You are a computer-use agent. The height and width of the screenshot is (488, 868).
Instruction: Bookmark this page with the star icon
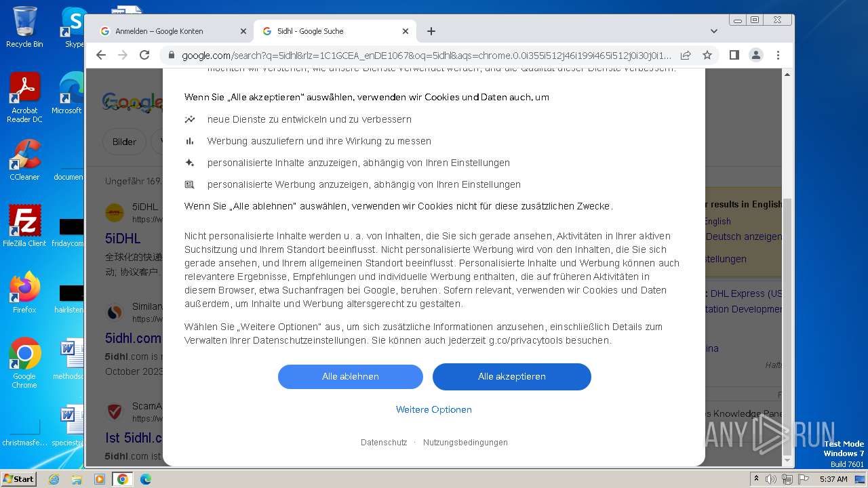click(707, 56)
